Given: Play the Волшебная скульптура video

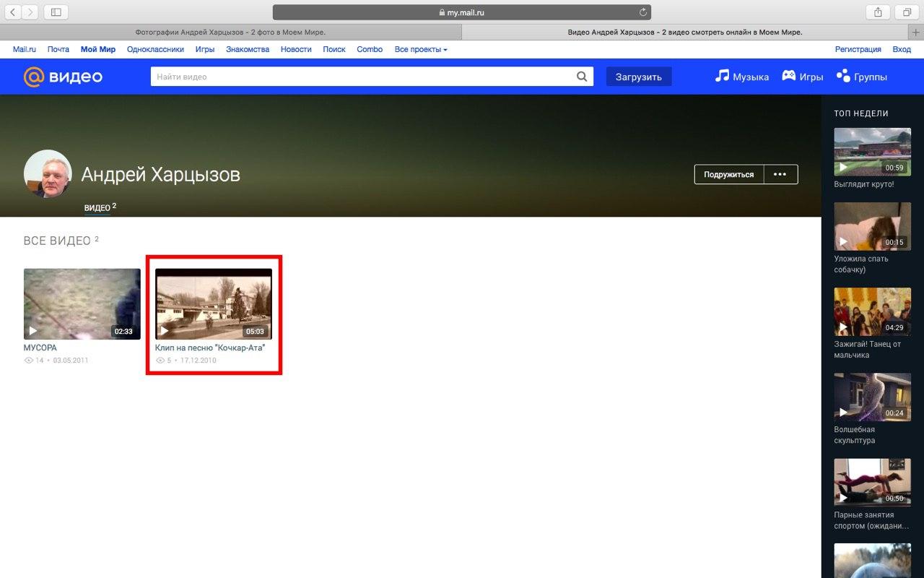Looking at the screenshot, I should (x=842, y=413).
